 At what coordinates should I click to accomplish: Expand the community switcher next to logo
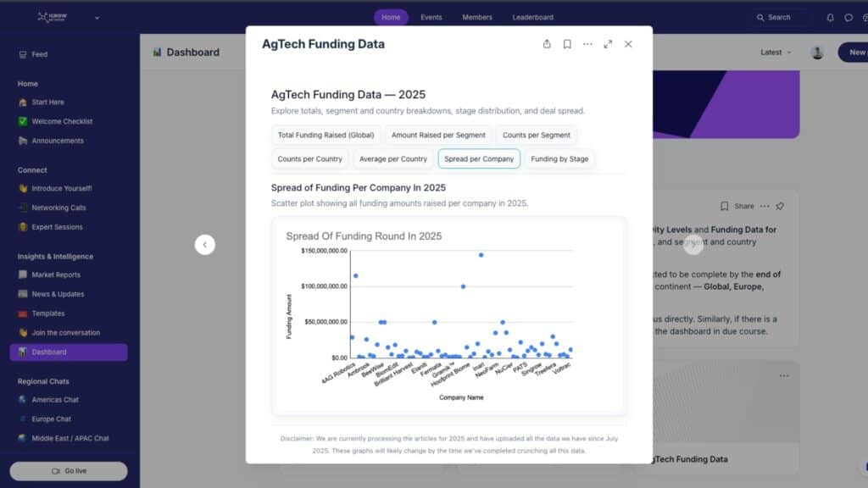click(97, 18)
